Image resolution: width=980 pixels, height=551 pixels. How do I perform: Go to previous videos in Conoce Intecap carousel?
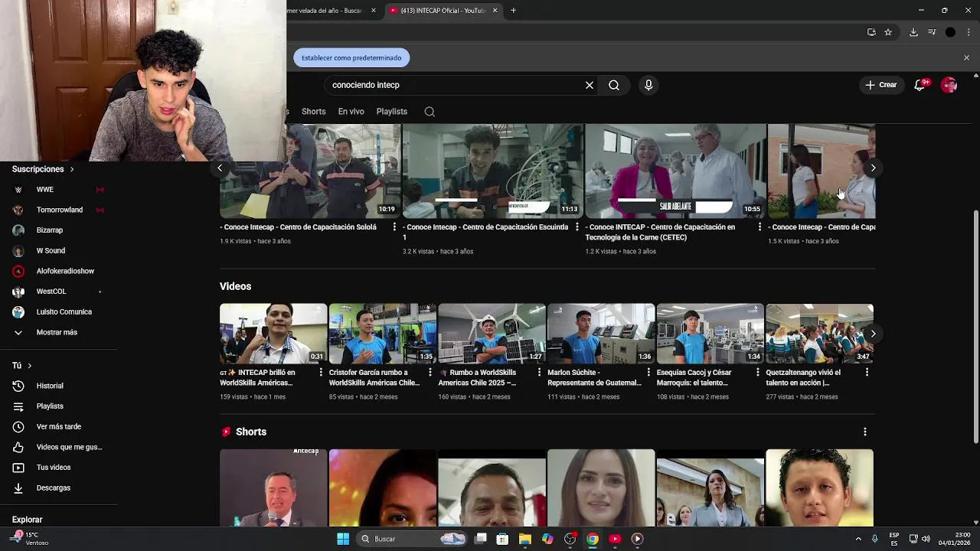pyautogui.click(x=220, y=168)
